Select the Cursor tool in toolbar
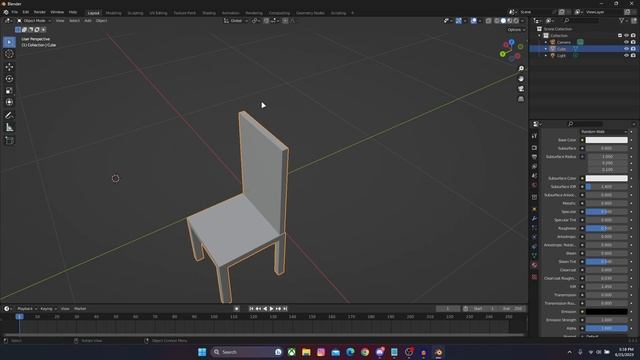 pos(9,54)
